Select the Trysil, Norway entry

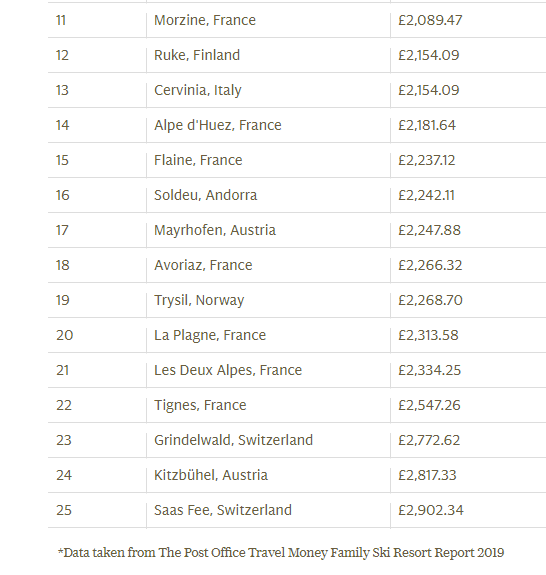pyautogui.click(x=199, y=300)
